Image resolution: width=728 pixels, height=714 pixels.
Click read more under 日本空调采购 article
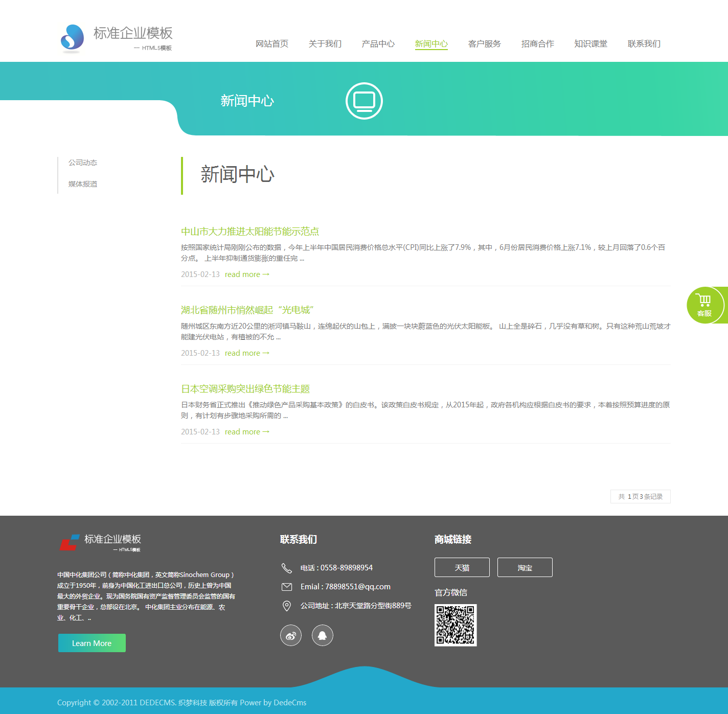tap(247, 432)
